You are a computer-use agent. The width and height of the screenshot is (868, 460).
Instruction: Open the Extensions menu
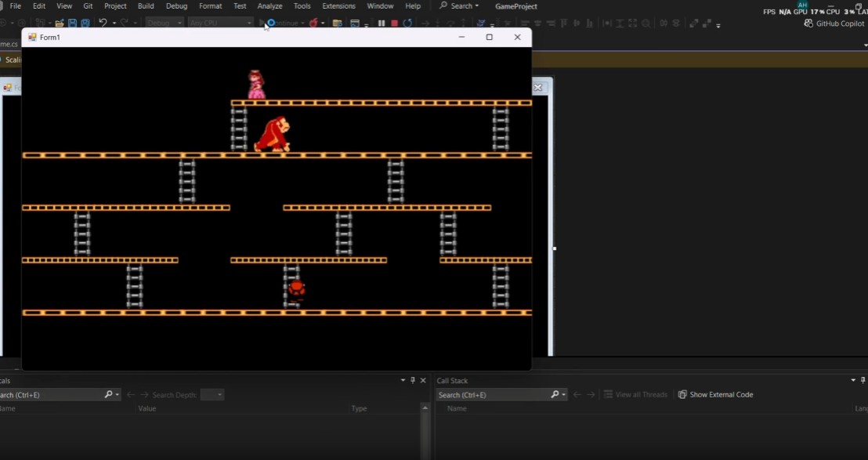[x=338, y=6]
